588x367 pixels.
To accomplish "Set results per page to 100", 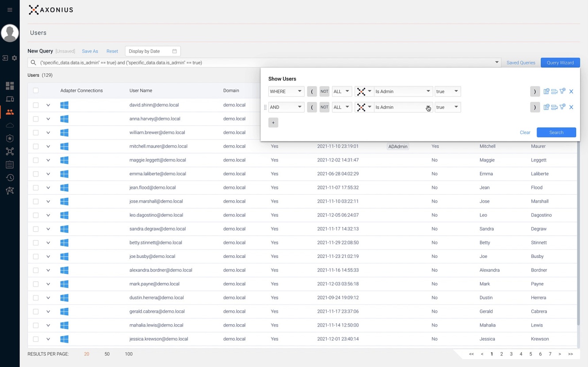I will 129,354.
